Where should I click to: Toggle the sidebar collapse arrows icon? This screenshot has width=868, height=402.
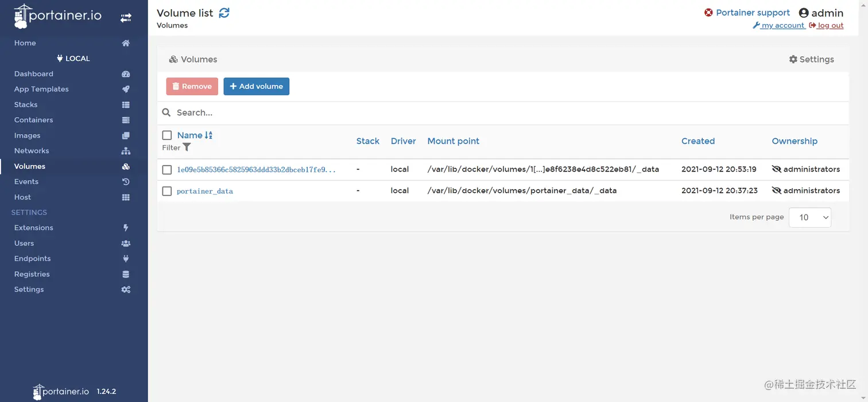coord(126,18)
